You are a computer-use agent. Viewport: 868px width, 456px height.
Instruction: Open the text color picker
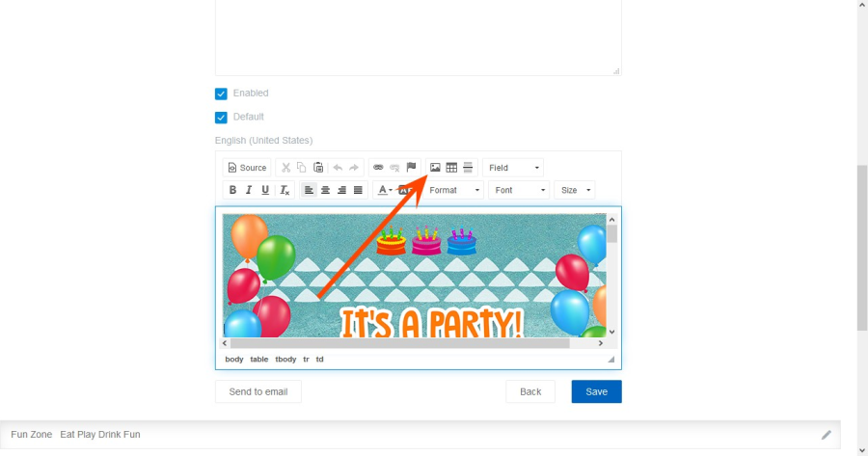tap(384, 191)
